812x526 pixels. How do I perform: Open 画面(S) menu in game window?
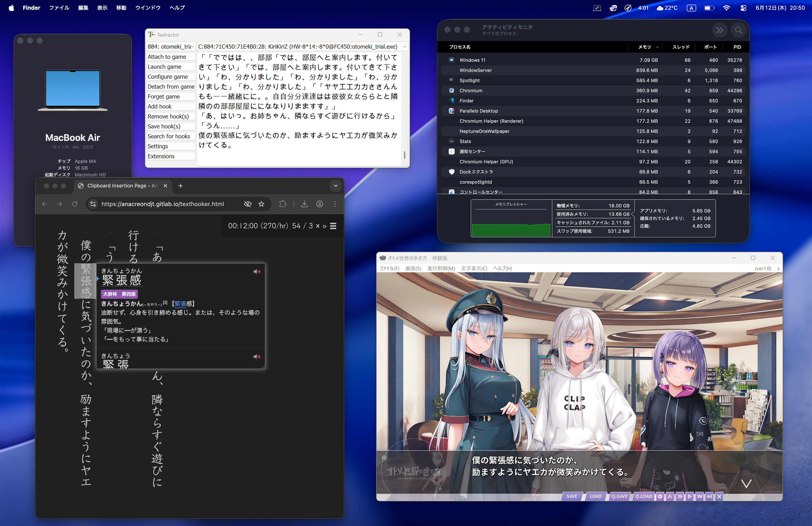(413, 268)
